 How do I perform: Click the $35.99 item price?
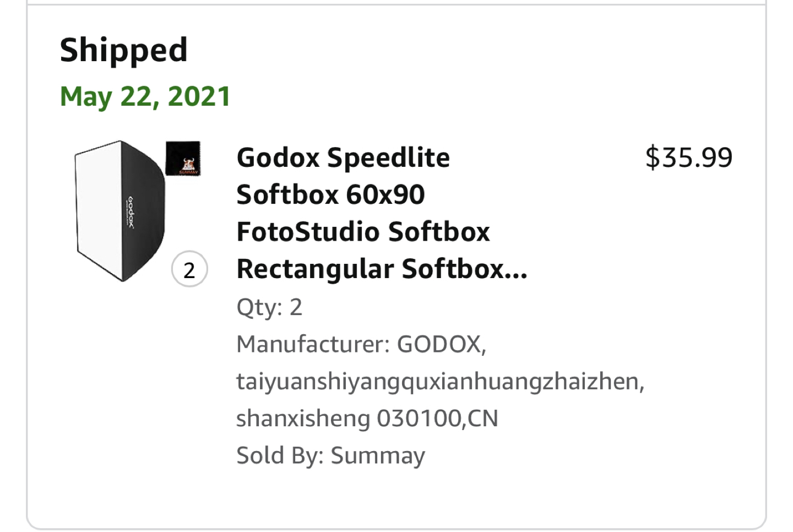coord(688,158)
